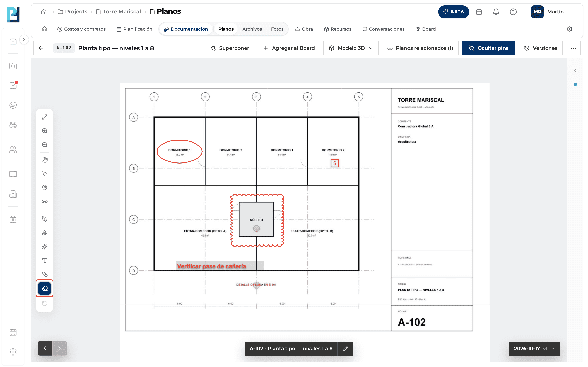Click the Superponer button
The height and width of the screenshot is (367, 588).
point(229,48)
